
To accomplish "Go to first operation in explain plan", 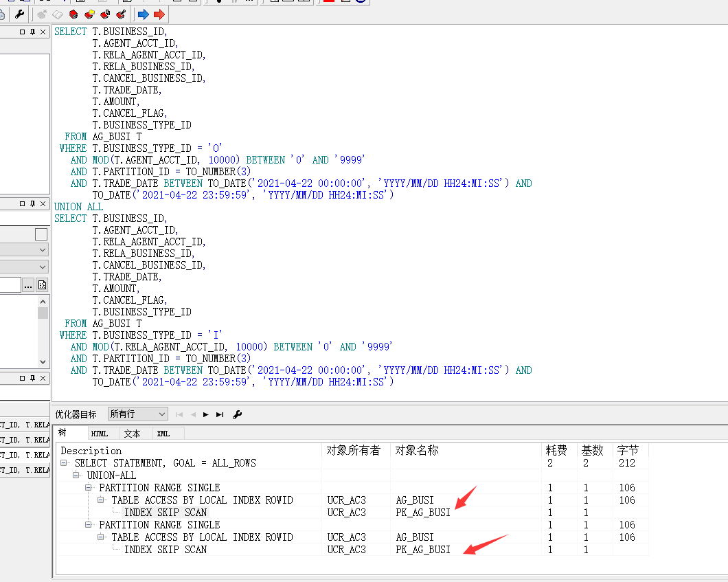I will (x=179, y=414).
